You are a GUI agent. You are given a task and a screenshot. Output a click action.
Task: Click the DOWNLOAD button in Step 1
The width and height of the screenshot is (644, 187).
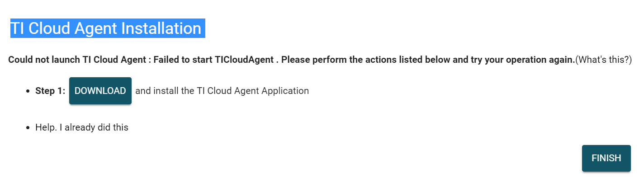(100, 91)
